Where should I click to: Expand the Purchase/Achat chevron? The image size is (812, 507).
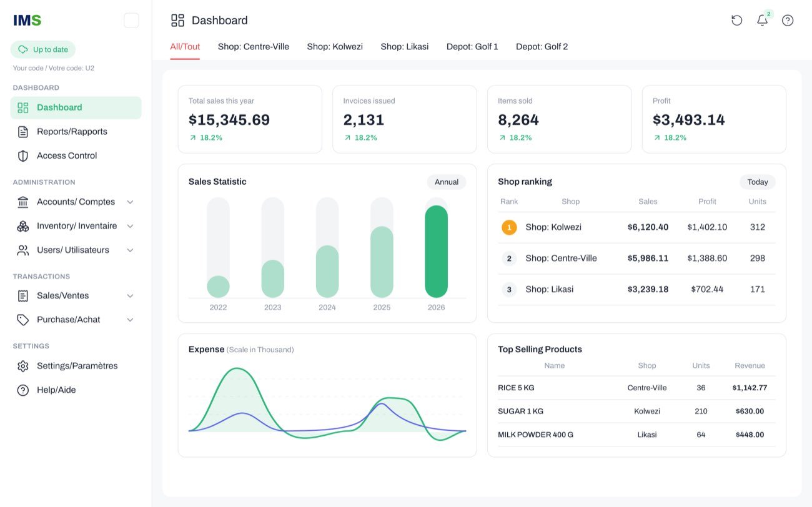click(x=130, y=320)
